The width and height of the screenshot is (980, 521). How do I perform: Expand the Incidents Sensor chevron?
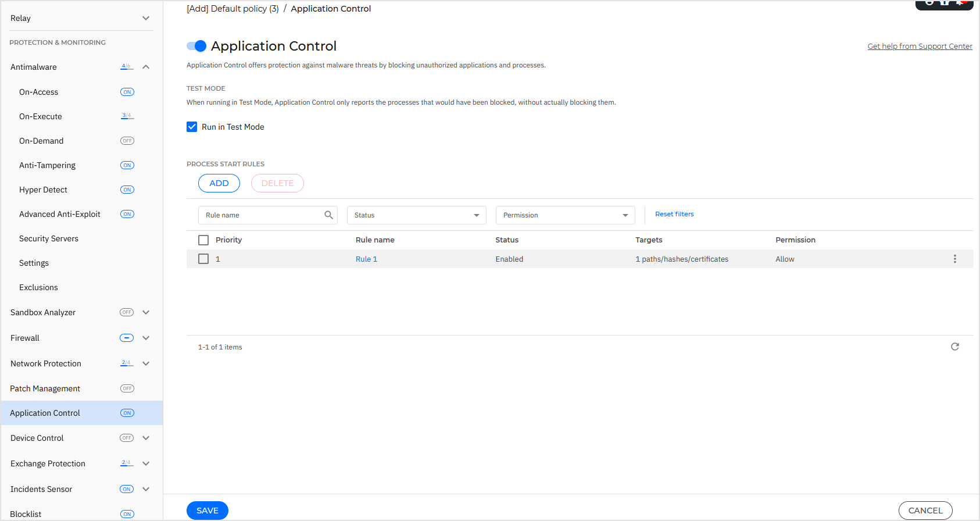(146, 489)
